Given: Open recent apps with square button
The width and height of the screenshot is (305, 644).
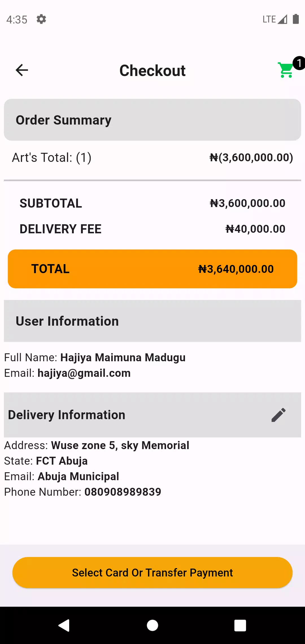Looking at the screenshot, I should (x=240, y=625).
